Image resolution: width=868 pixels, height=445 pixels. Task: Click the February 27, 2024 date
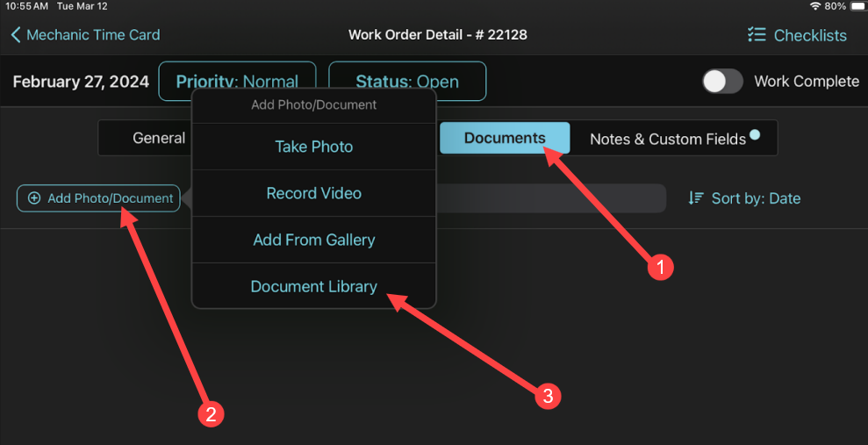(81, 82)
